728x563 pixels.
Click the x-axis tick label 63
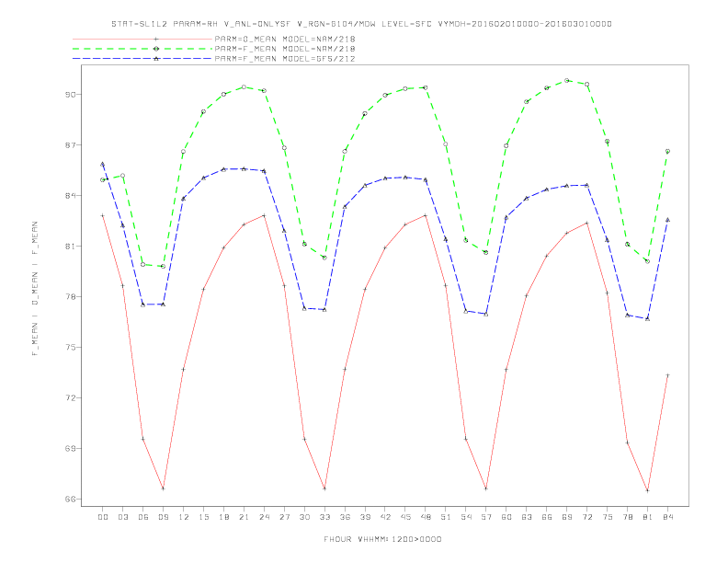[x=527, y=517]
